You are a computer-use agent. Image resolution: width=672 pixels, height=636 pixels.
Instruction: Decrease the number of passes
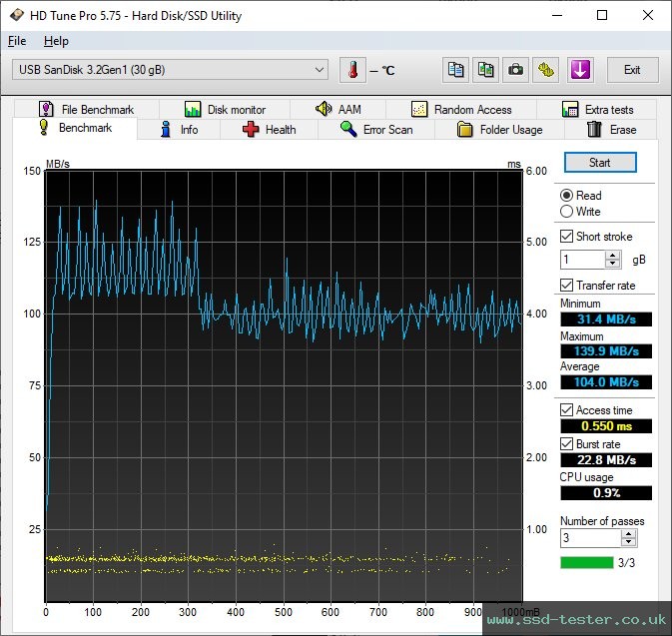pyautogui.click(x=629, y=542)
